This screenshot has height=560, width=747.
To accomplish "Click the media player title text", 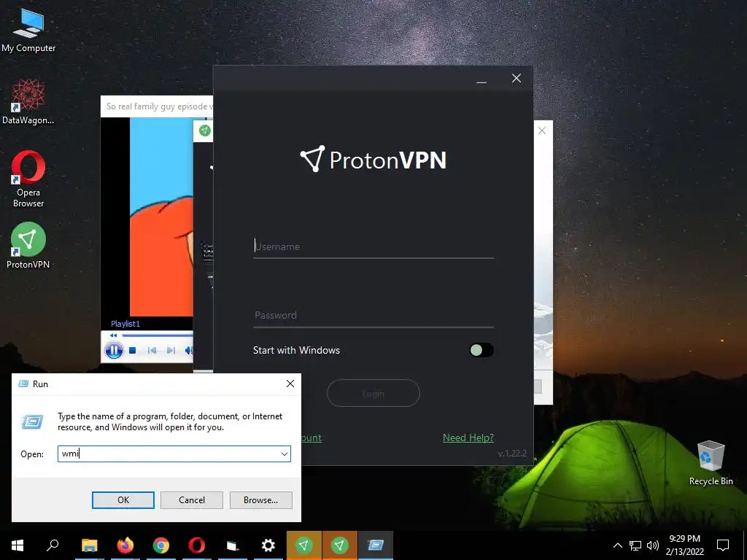I will click(x=159, y=106).
